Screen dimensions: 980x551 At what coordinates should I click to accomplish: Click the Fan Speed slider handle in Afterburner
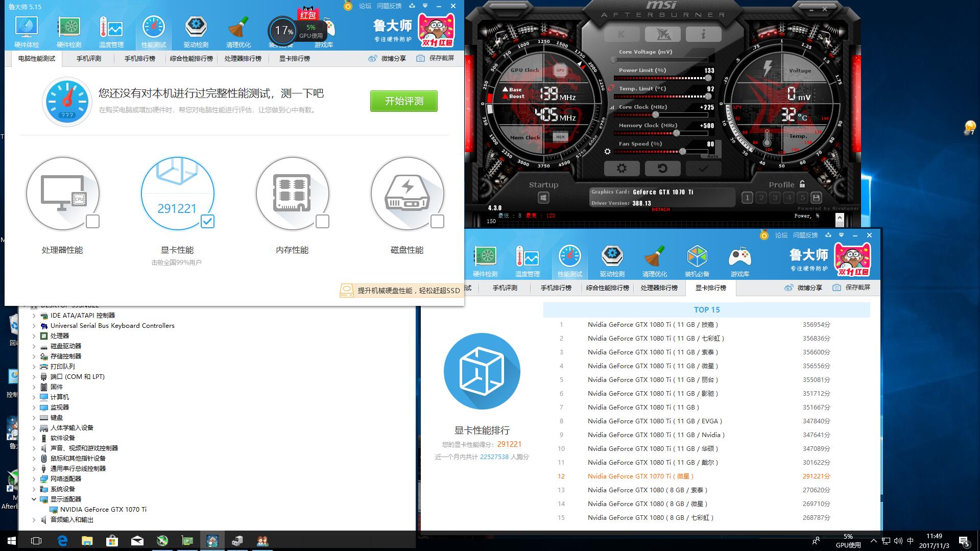point(683,152)
